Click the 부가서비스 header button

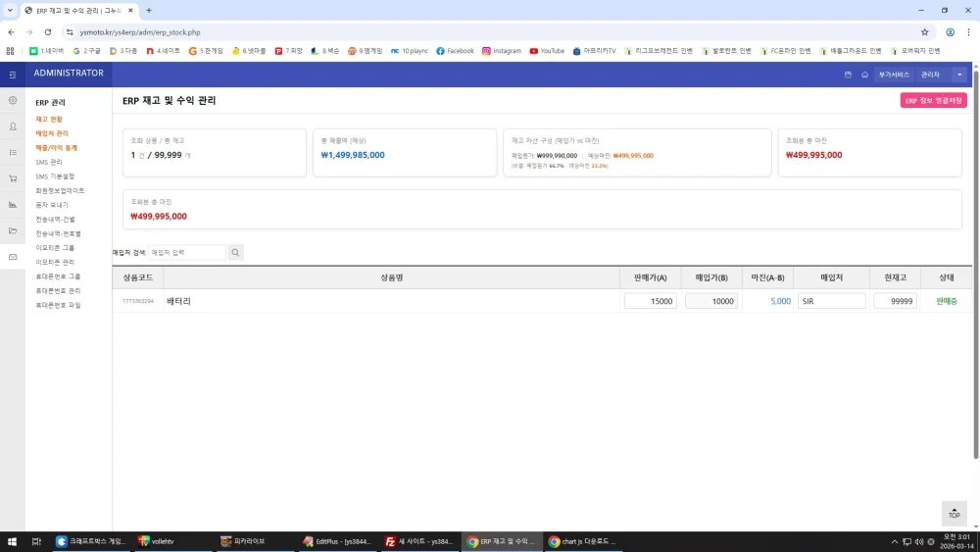(894, 75)
